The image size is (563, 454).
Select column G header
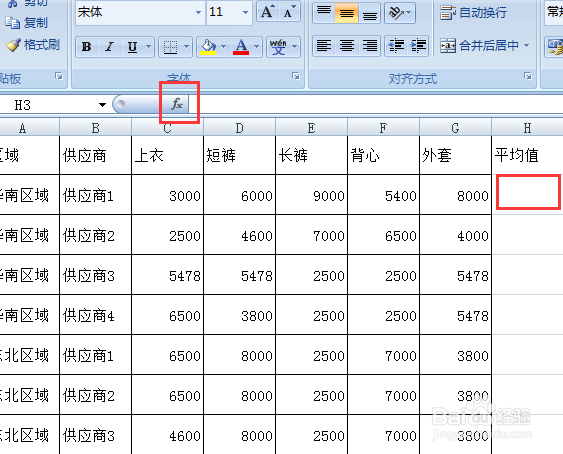click(x=455, y=128)
